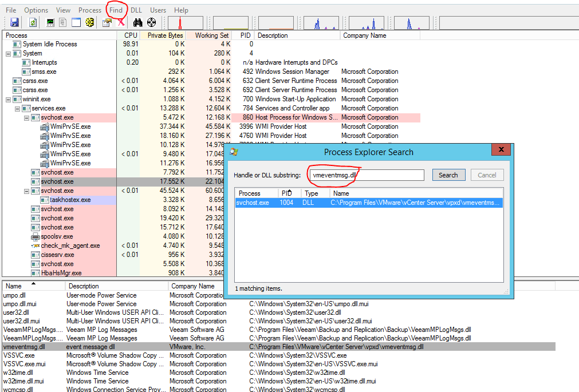Image resolution: width=579 pixels, height=392 pixels.
Task: Click Name column header in search results
Action: [x=416, y=193]
